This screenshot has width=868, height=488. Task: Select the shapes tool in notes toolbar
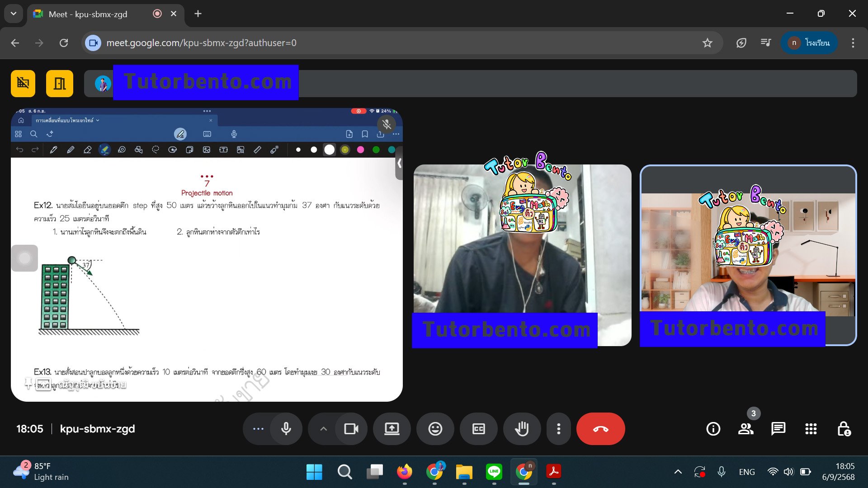click(139, 150)
